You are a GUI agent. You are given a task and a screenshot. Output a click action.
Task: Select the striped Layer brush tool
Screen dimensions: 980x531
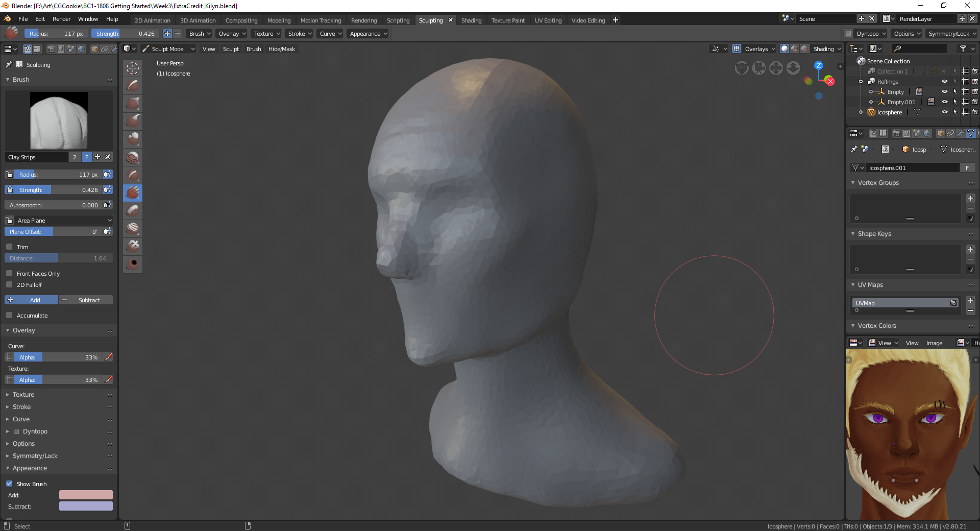[x=133, y=228]
